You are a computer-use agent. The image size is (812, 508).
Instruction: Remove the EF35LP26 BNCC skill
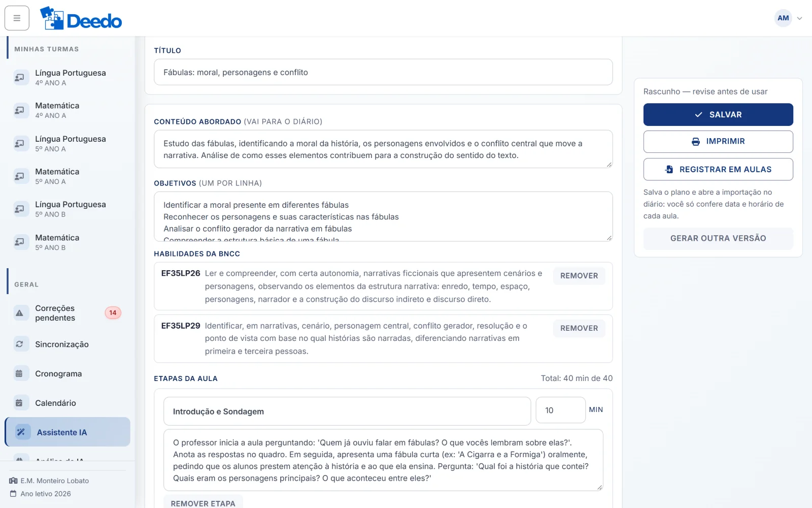pos(579,276)
